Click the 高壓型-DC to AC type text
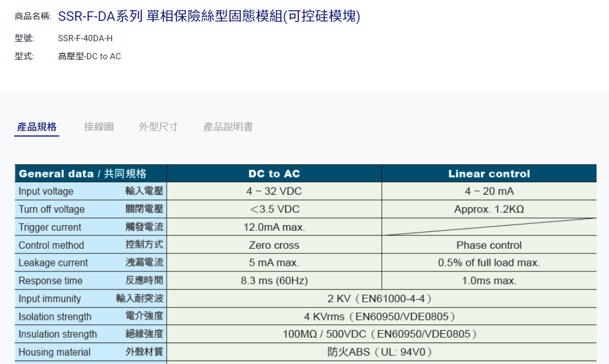The image size is (609, 364). click(x=89, y=56)
